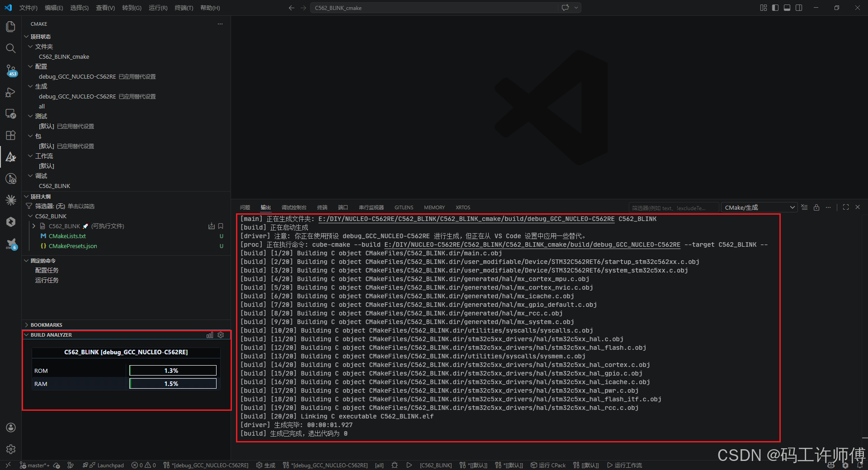Click the bookmark icon on C562_BLINK executable row

coord(221,226)
